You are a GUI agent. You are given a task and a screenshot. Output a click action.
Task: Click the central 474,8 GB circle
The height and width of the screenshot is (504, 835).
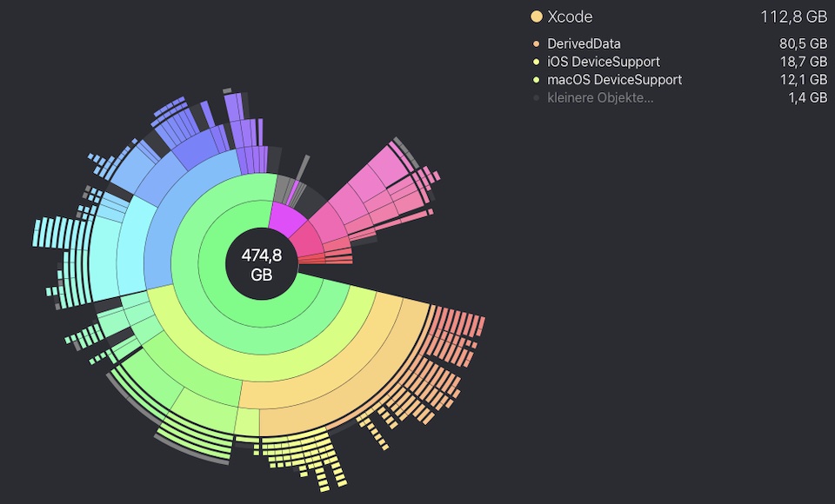(261, 264)
